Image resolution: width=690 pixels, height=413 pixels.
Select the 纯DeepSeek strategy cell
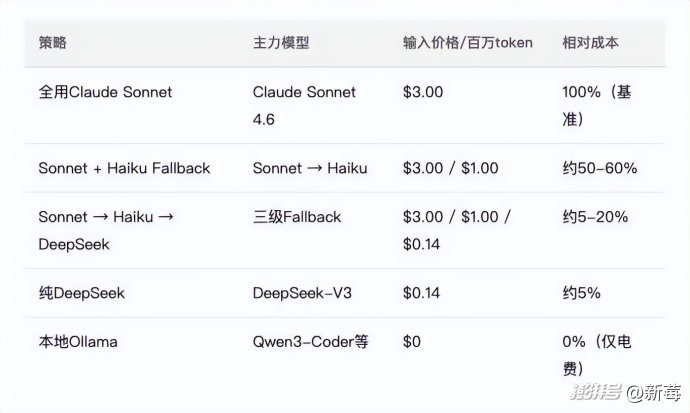coord(81,293)
